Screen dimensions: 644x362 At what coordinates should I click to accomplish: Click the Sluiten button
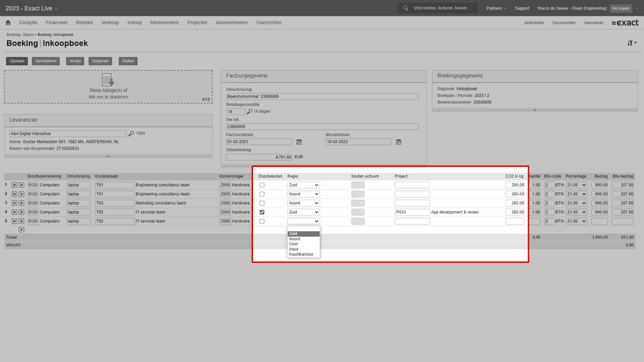click(x=128, y=61)
